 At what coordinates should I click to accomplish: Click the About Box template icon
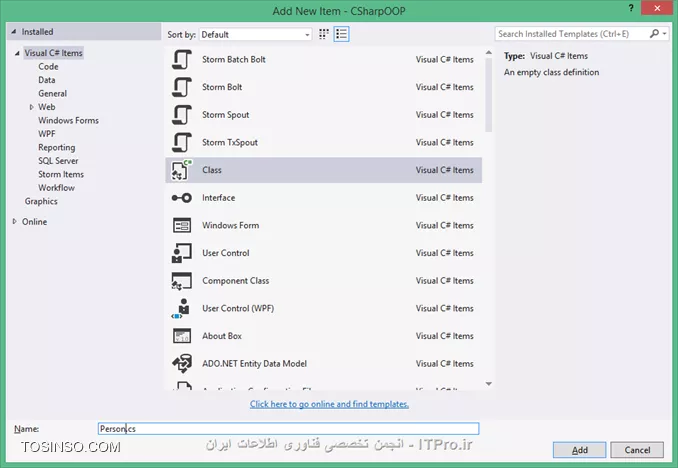[x=182, y=336]
